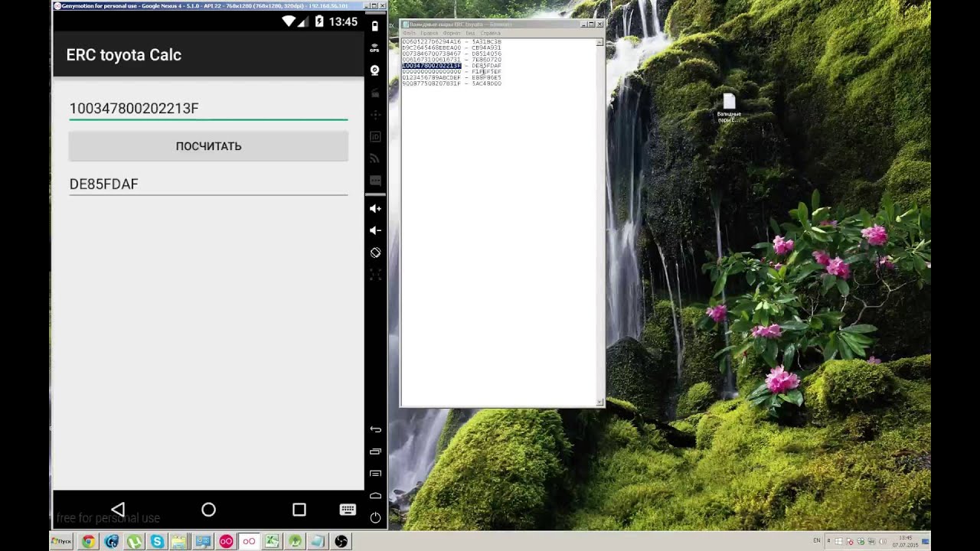Open Genymotion camera widget

(x=375, y=70)
